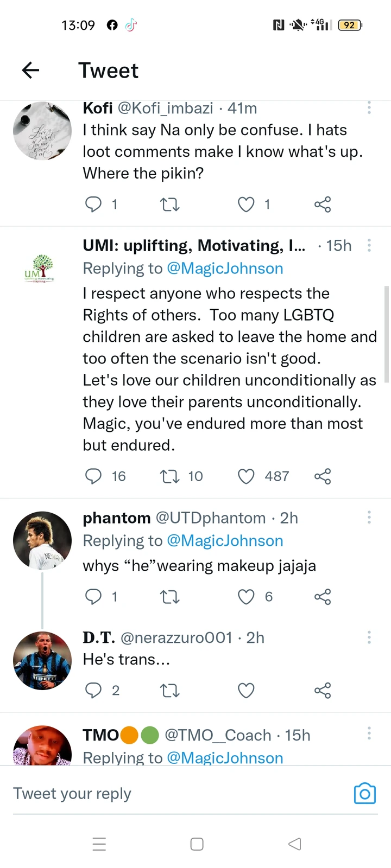Open more options for Kofi's tweet
391x868 pixels.
[369, 108]
